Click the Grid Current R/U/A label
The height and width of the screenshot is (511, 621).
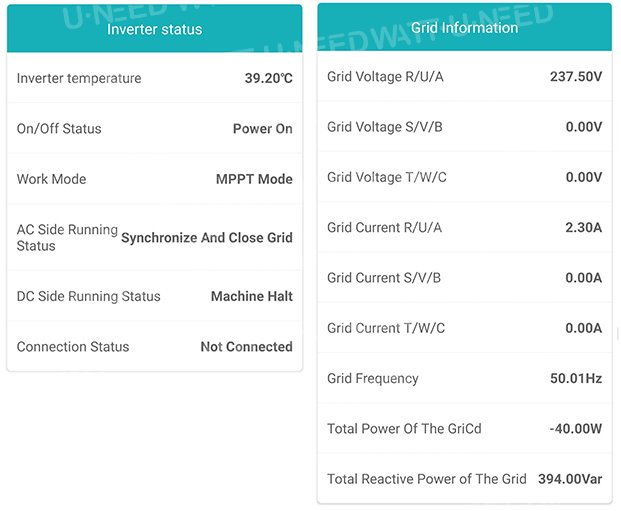click(x=384, y=228)
